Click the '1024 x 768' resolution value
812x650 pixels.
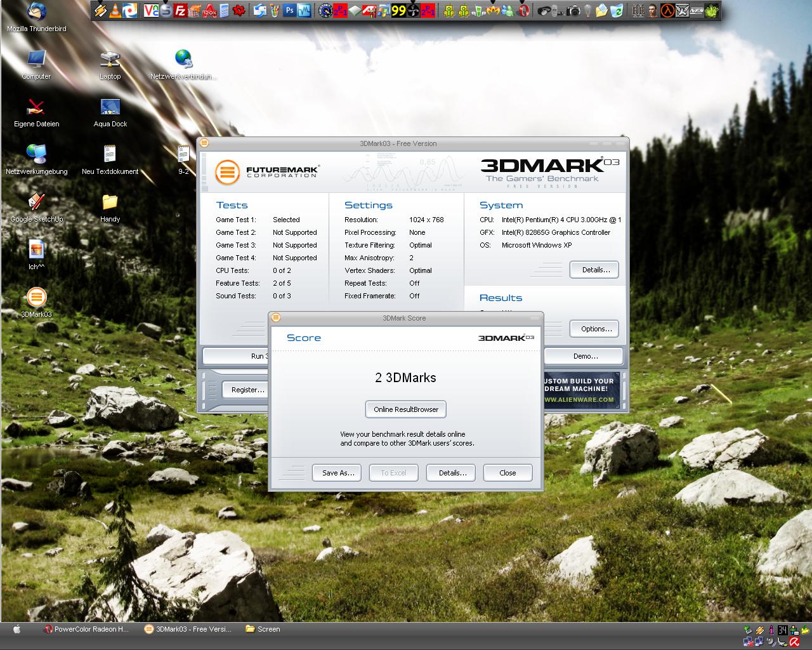426,220
